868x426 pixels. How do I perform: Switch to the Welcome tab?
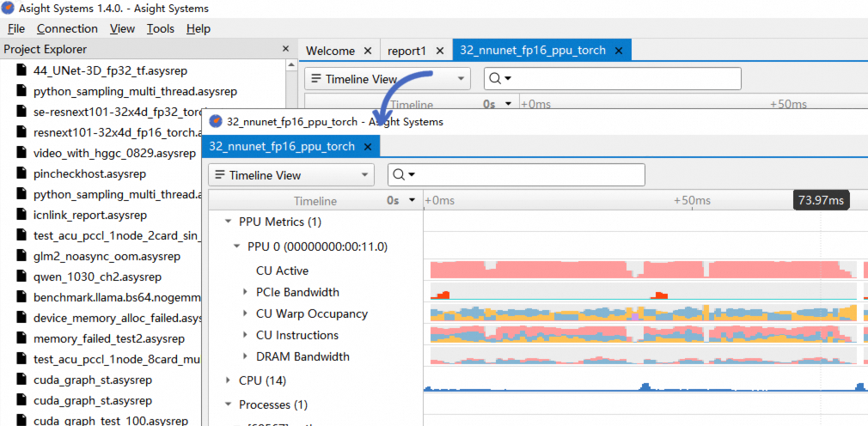(x=331, y=51)
